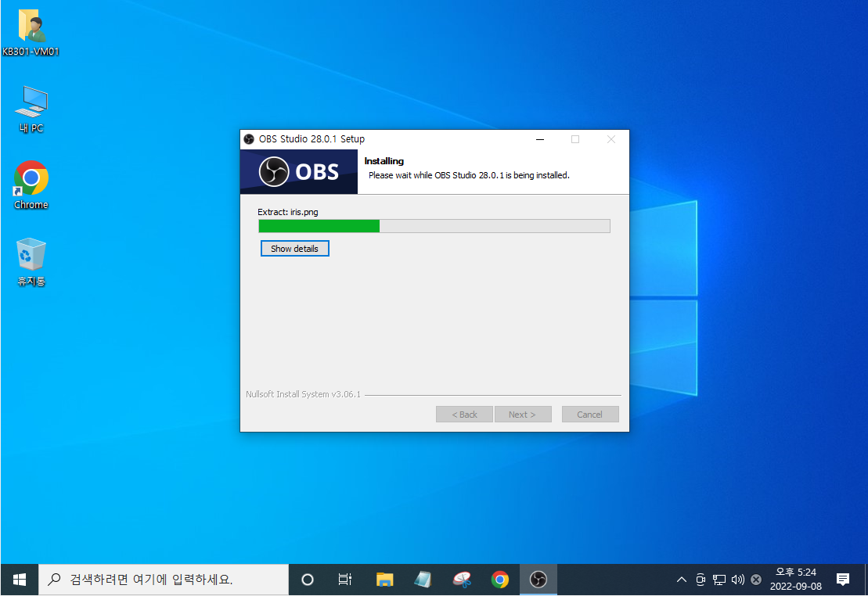Click the setup window title text

[x=312, y=139]
